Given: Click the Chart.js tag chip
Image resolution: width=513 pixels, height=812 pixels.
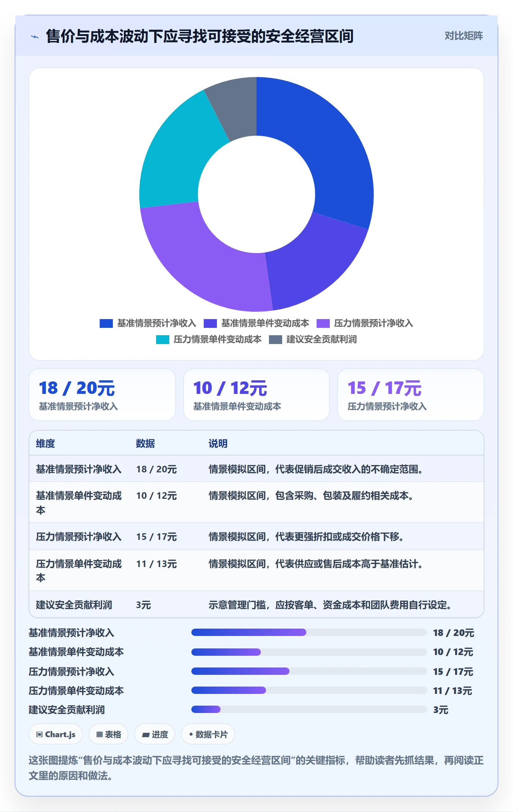Looking at the screenshot, I should (56, 734).
